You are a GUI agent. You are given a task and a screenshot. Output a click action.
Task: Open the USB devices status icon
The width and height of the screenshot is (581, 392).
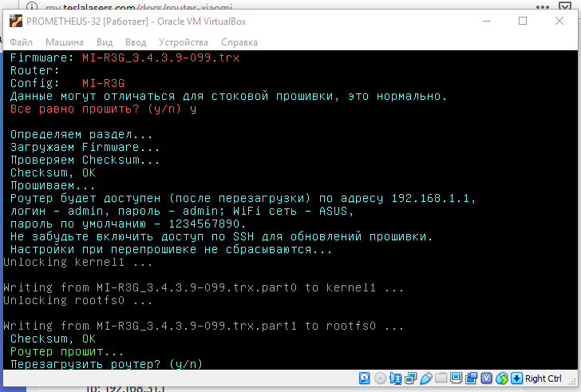click(425, 378)
